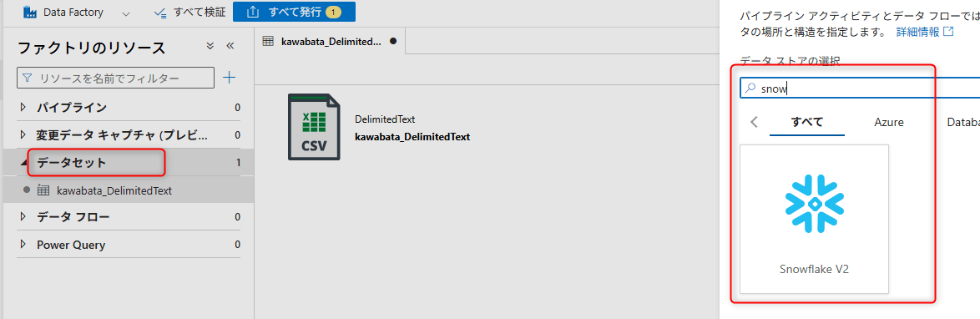Click the DelimitedText type label

(385, 119)
